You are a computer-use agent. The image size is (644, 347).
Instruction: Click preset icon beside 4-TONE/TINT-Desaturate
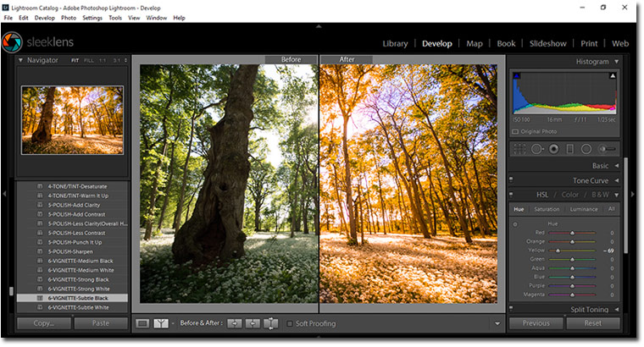coord(41,186)
